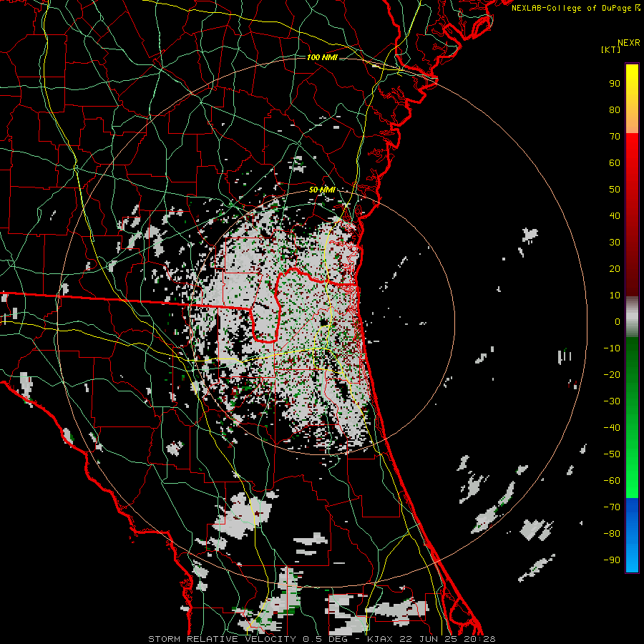Click the yellow top segment of color bar
644x644 pixels.
pos(632,99)
